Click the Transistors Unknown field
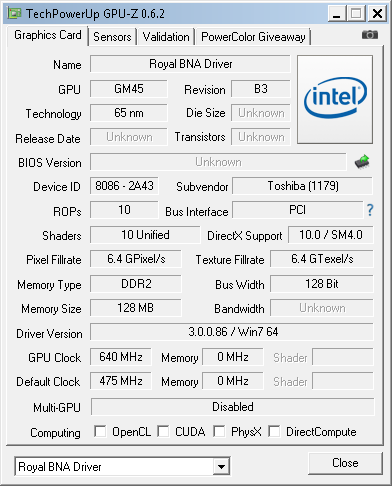This screenshot has width=392, height=486. click(x=261, y=137)
